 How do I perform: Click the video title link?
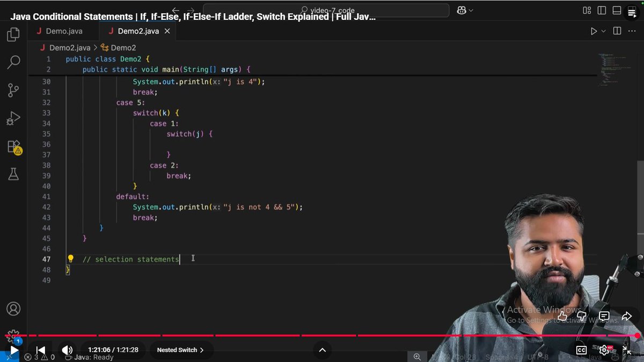(x=193, y=17)
